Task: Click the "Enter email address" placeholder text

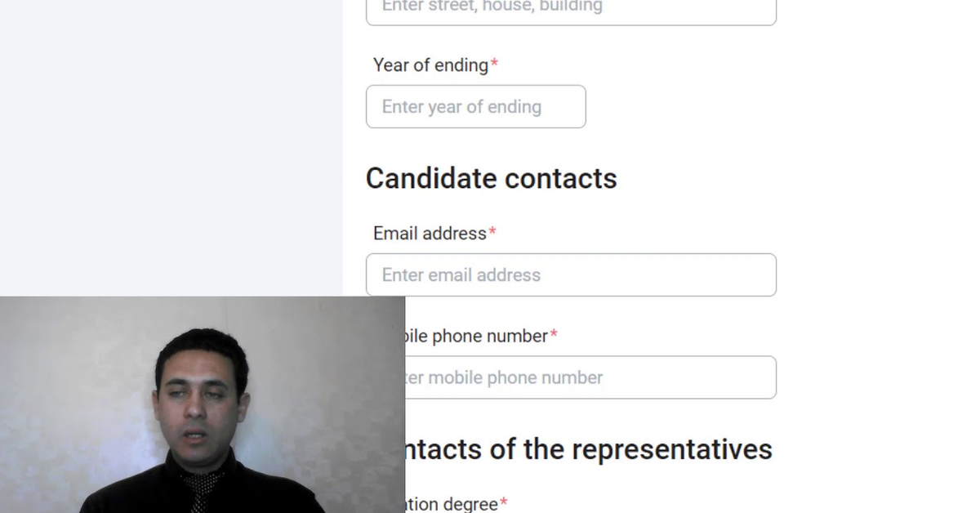Action: pos(461,275)
